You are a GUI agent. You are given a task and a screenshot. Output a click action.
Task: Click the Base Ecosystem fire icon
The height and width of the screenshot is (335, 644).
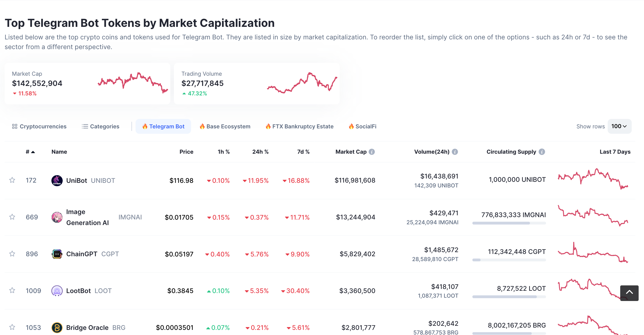202,126
